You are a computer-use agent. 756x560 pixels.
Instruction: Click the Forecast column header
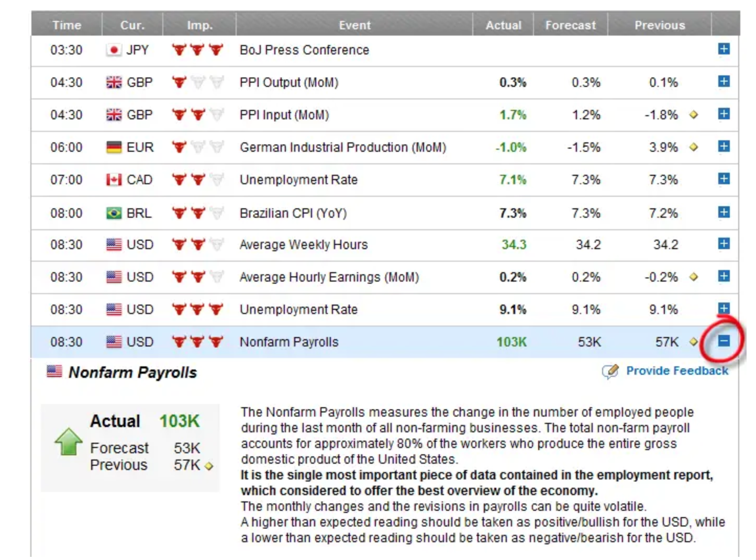tap(570, 25)
